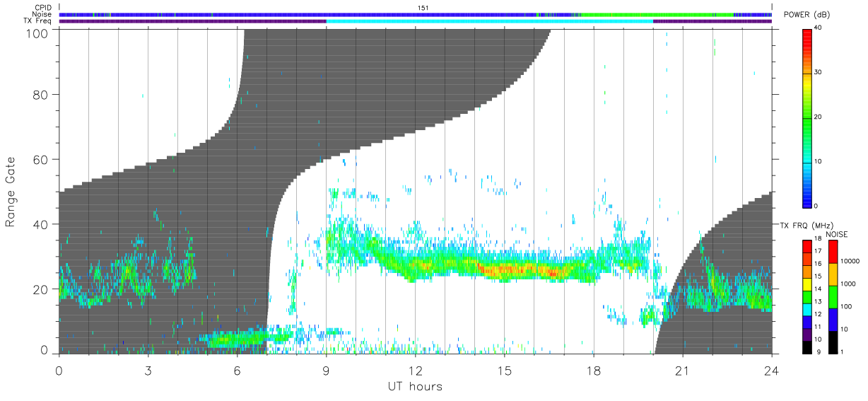Click the y-axis tick label "100"

37,34
